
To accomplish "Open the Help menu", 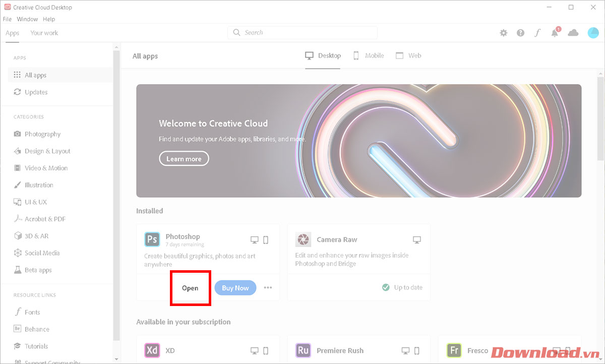I will click(x=49, y=19).
